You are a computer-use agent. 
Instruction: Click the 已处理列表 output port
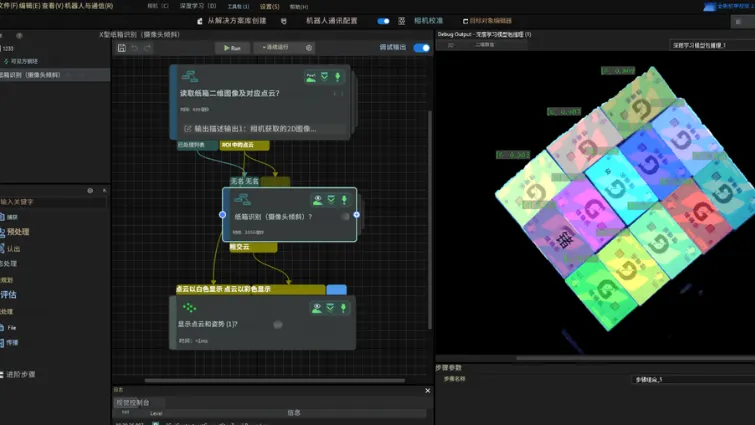tap(197, 145)
